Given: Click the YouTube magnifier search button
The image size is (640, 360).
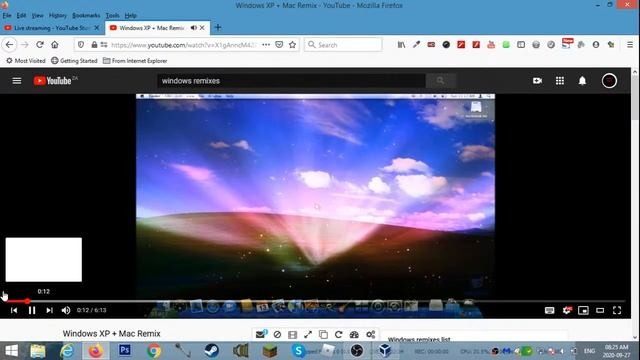Looking at the screenshot, I should click(x=440, y=81).
